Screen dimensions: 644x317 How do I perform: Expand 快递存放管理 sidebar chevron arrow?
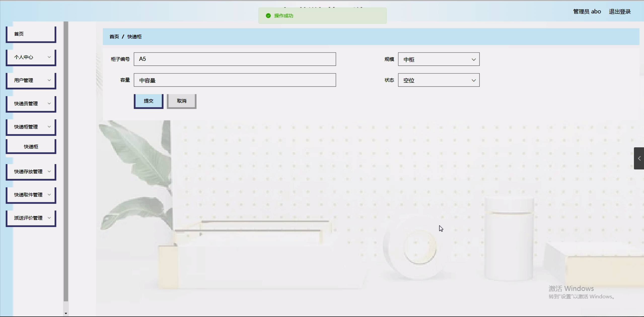[x=49, y=171]
